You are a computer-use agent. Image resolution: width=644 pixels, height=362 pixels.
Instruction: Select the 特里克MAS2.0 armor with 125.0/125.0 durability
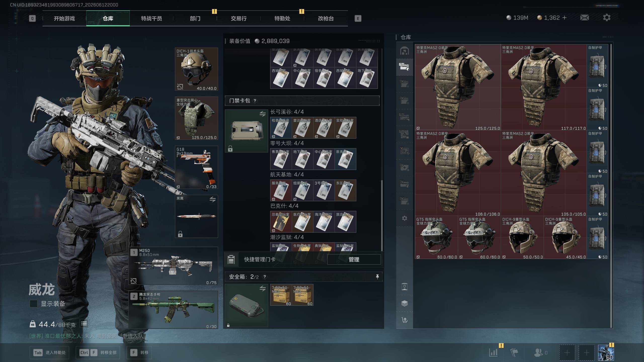click(x=458, y=87)
